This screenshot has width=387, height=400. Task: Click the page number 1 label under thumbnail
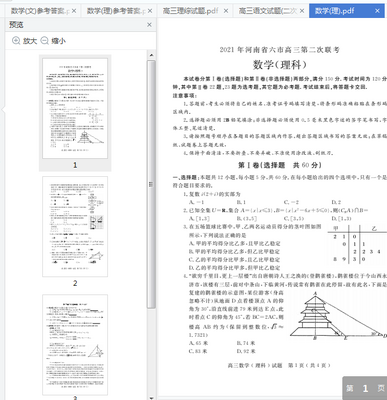coord(75,165)
